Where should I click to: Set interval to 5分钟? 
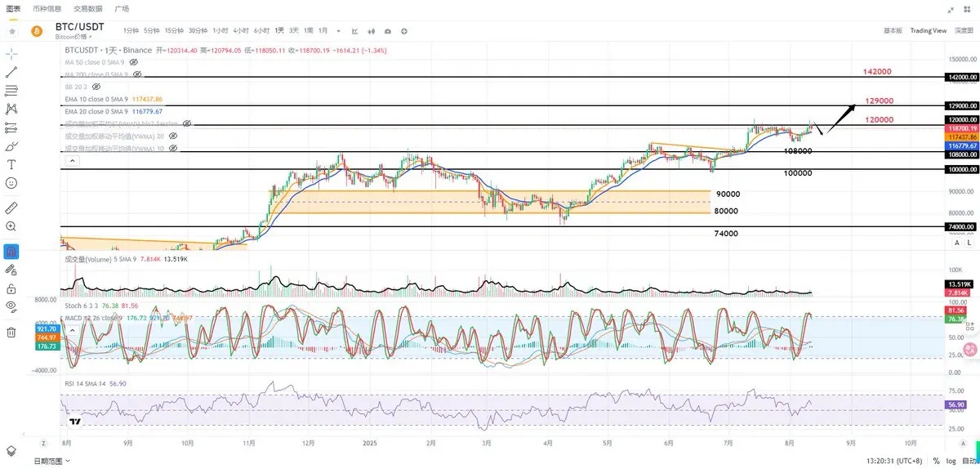(151, 30)
